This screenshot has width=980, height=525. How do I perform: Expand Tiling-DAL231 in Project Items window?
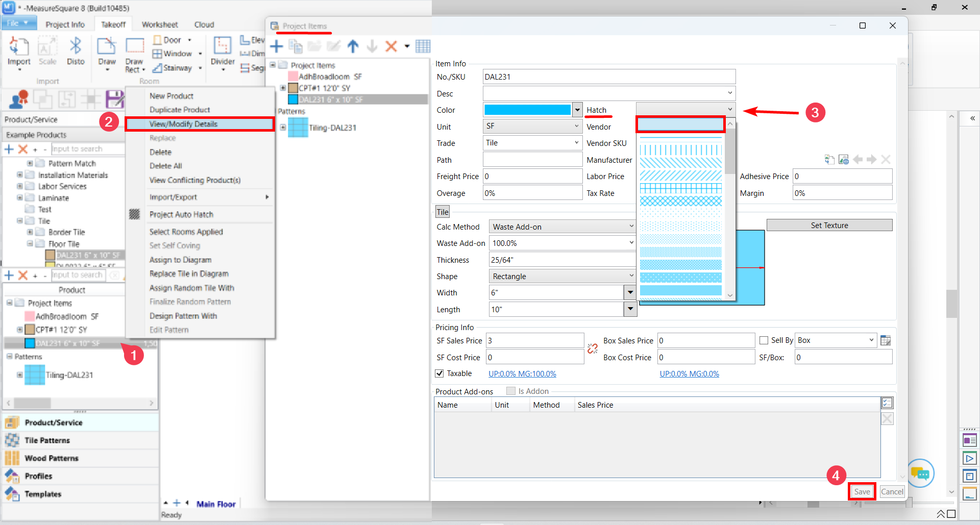283,127
